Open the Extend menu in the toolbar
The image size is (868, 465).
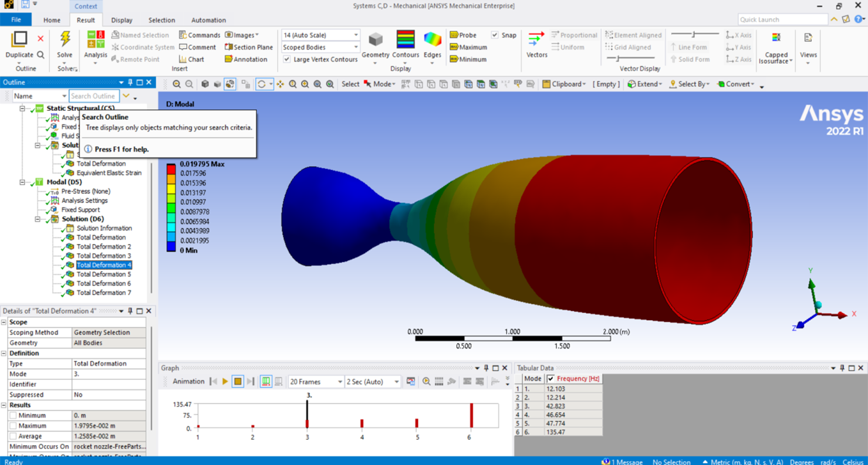pos(644,84)
